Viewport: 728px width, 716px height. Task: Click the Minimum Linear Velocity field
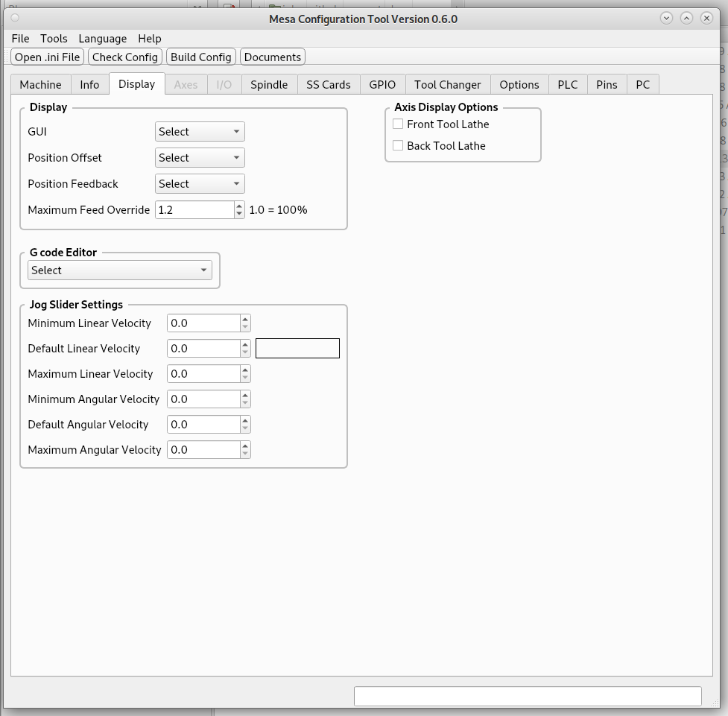203,323
